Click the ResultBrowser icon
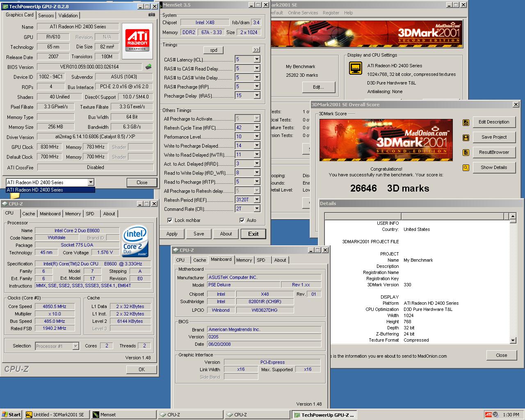Image resolution: width=525 pixels, height=420 pixels. 466,153
